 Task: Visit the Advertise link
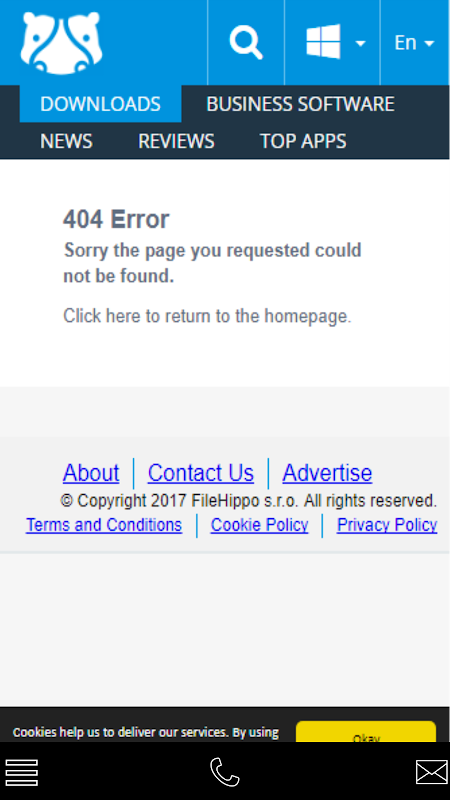(x=328, y=473)
